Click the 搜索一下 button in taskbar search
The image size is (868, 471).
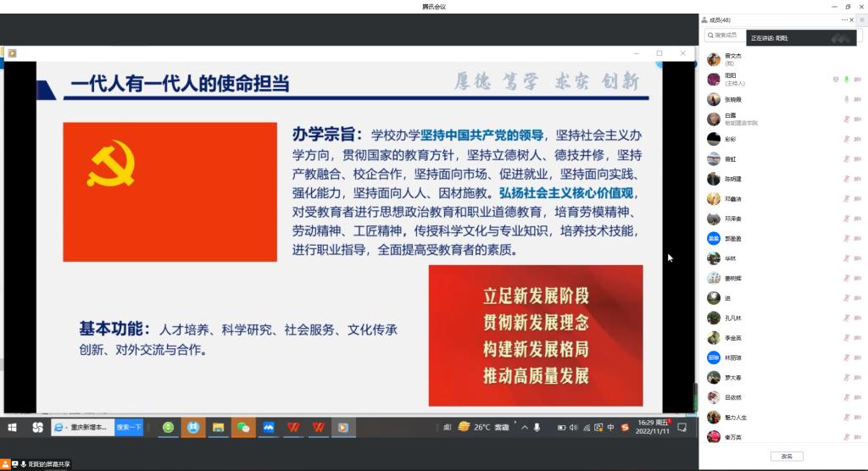[129, 427]
